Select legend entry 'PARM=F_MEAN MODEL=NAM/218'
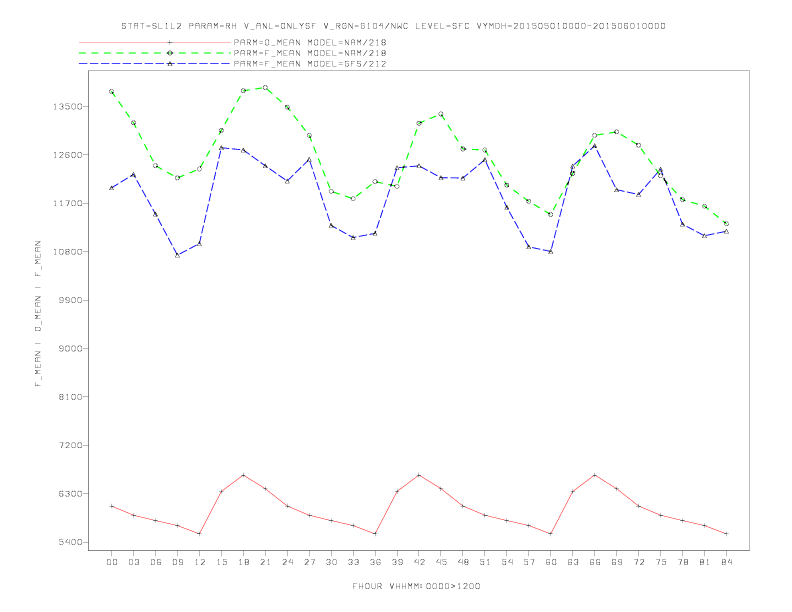 (310, 53)
